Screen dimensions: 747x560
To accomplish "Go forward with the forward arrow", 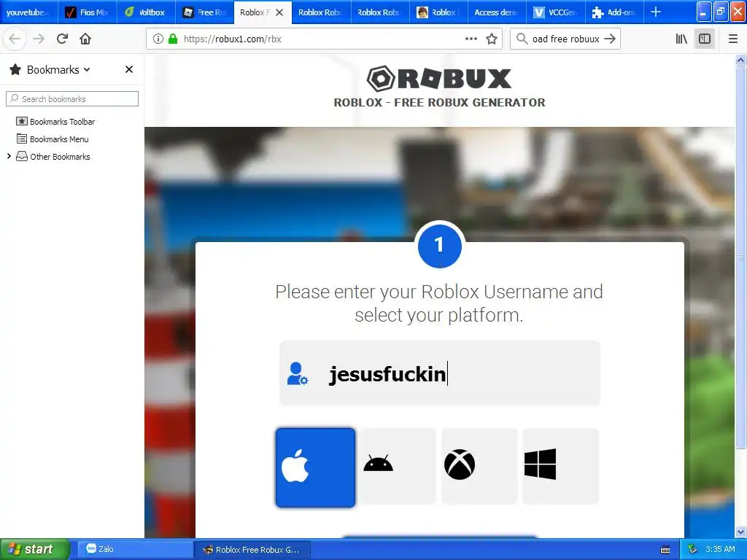I will [x=39, y=39].
